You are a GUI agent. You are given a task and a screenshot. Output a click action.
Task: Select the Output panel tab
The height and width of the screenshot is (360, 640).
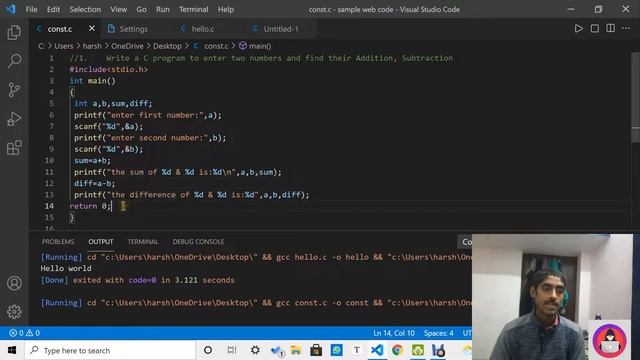tap(101, 242)
